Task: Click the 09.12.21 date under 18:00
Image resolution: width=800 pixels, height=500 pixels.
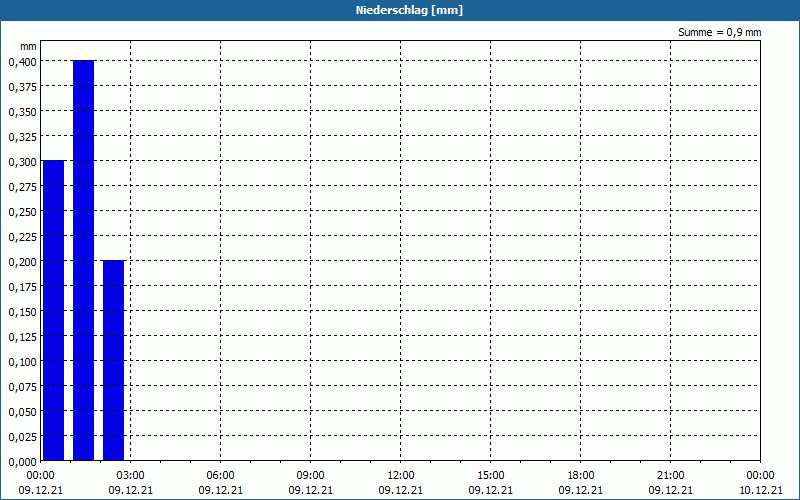Action: 581,490
